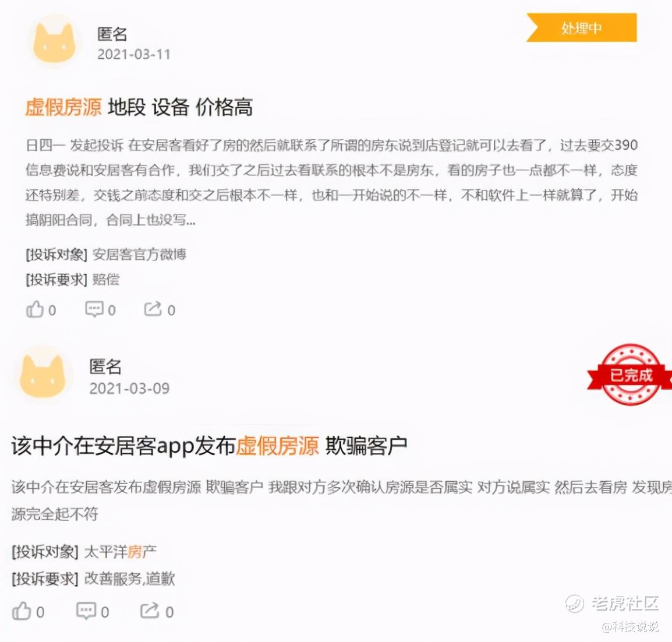Click the 匿名 username dated 2021-03-11
The height and width of the screenshot is (642, 672).
pos(112,34)
